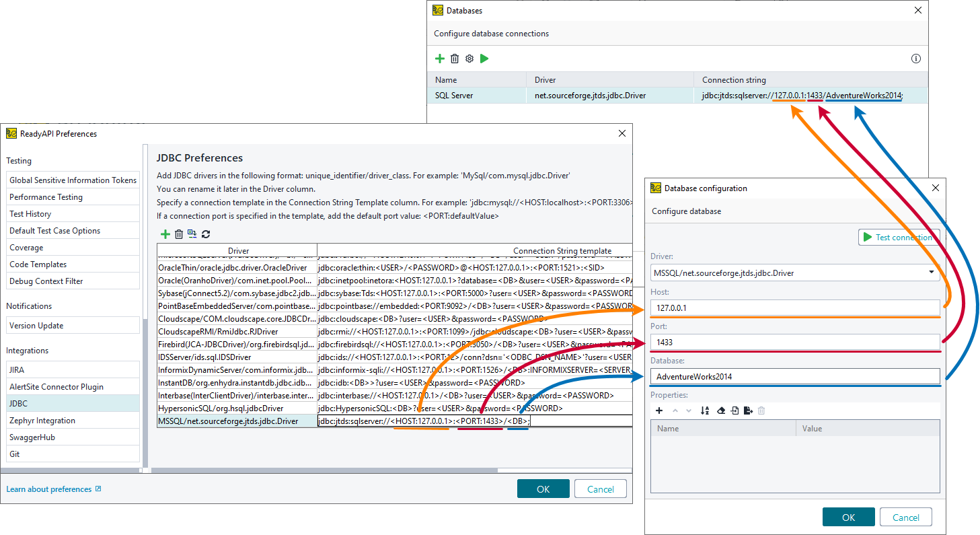Export properties to file in Properties toolbar
This screenshot has width=980, height=535.
pos(748,411)
